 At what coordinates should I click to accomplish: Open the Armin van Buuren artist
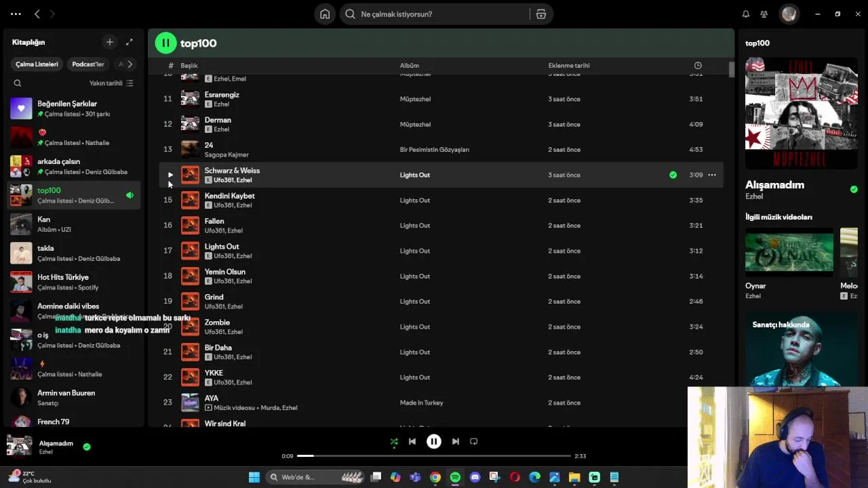click(x=75, y=397)
